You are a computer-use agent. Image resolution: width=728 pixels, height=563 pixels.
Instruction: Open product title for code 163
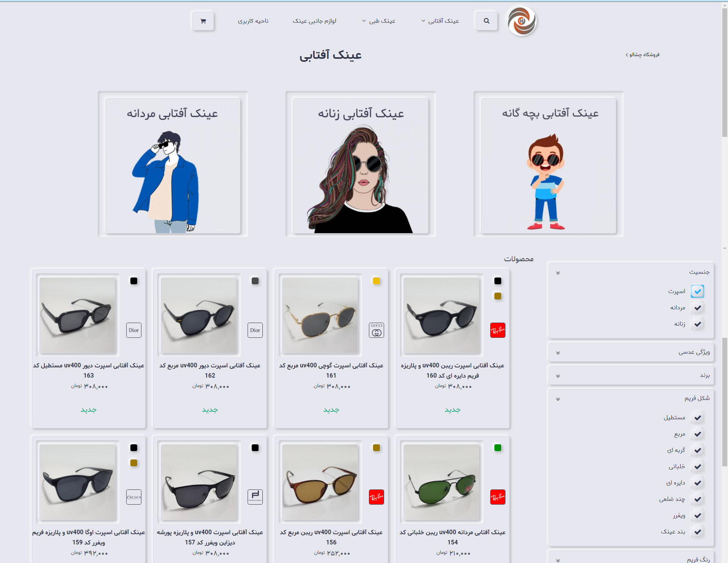click(x=88, y=370)
